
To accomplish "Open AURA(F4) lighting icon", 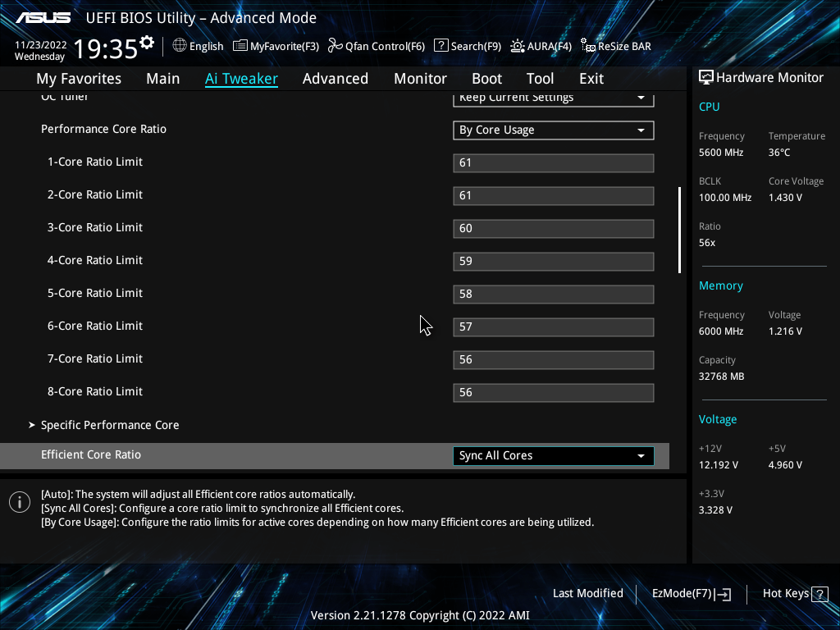I will 517,46.
